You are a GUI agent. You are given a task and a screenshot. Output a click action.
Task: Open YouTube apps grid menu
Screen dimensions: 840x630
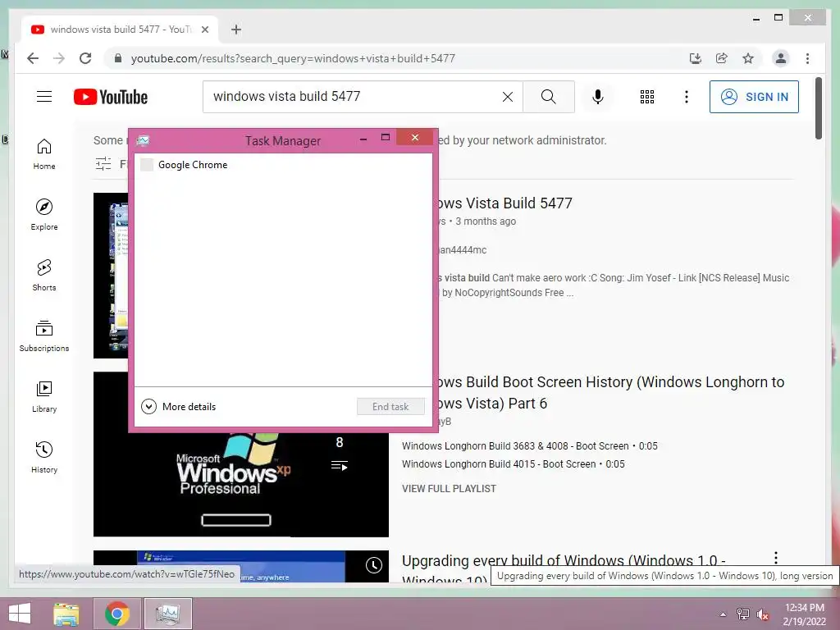tap(647, 97)
